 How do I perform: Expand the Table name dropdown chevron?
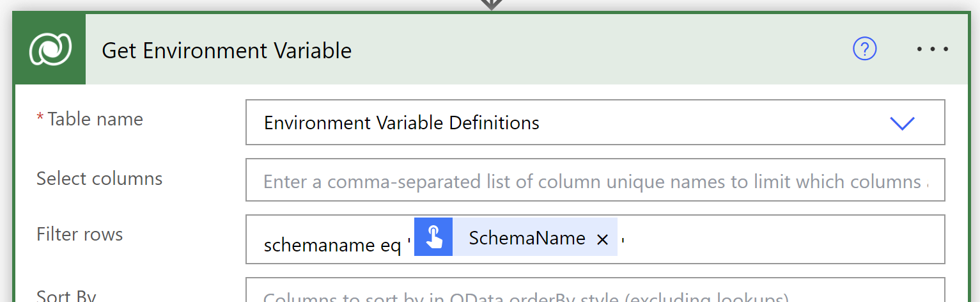tap(902, 123)
